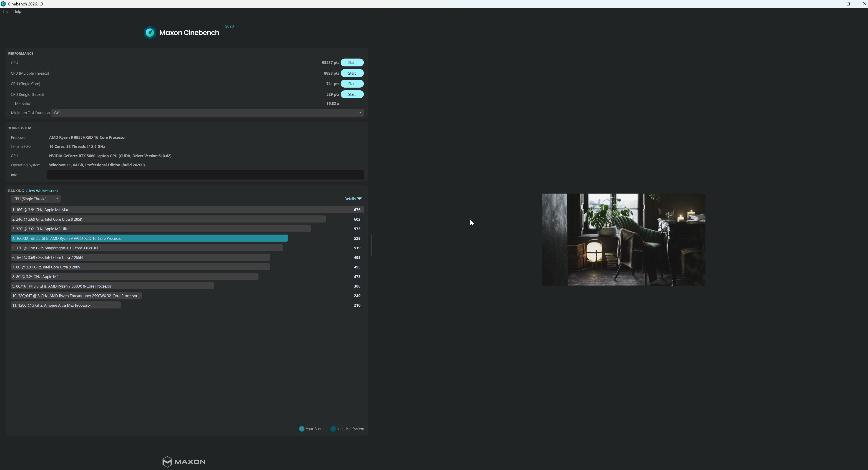
Task: Open the Minimum Test Duration dropdown
Action: click(208, 113)
